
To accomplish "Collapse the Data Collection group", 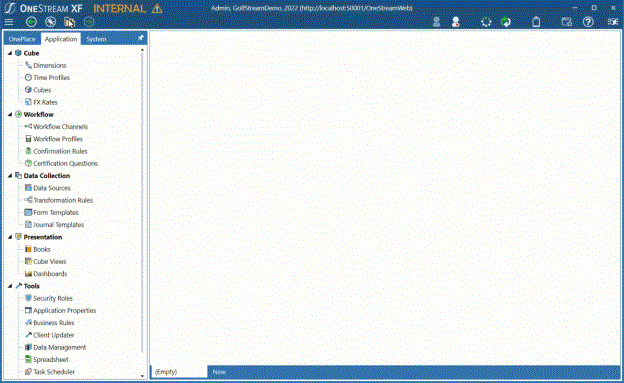I will coord(10,176).
